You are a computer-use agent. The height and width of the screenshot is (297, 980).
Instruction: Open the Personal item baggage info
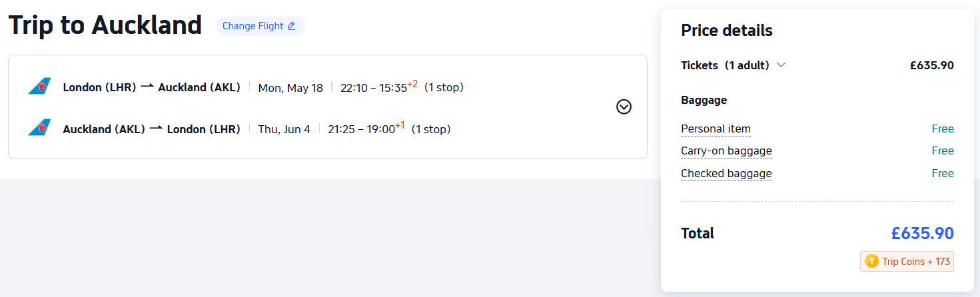click(716, 129)
